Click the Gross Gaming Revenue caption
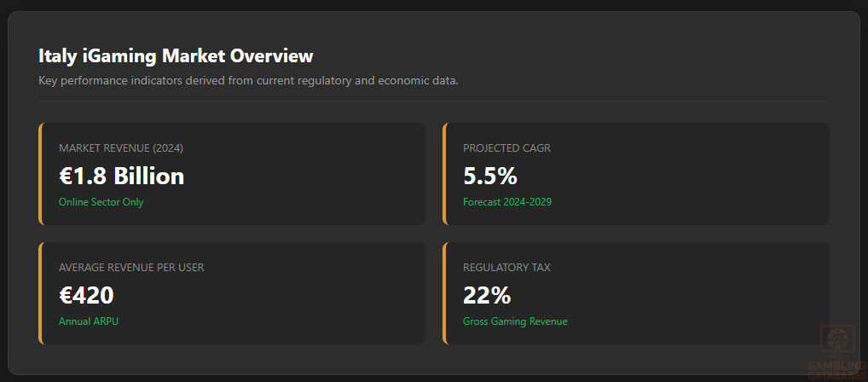Screen dimensions: 868x382 pos(515,321)
